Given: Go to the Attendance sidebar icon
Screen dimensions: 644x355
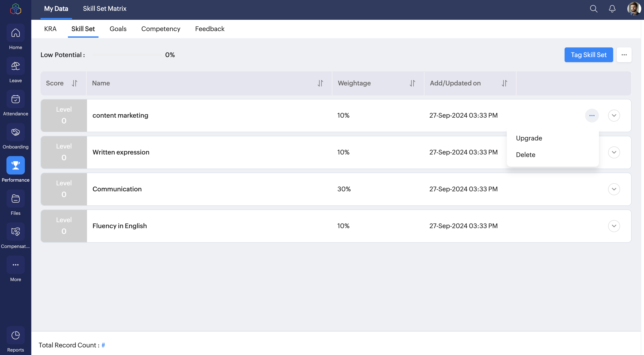Looking at the screenshot, I should [x=15, y=99].
